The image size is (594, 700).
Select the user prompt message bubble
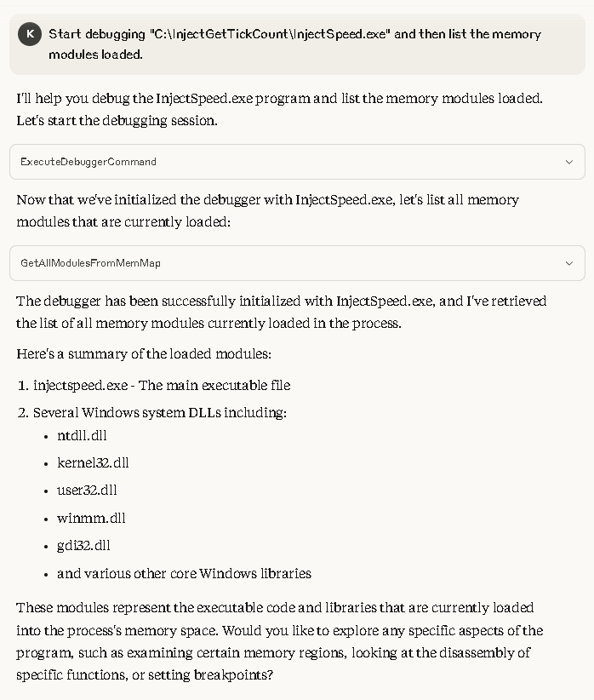297,44
